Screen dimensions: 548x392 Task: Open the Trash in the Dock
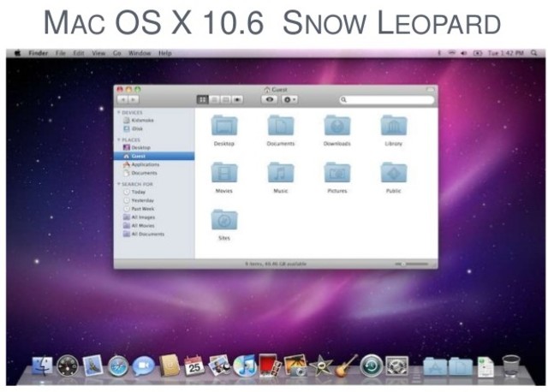click(x=511, y=365)
